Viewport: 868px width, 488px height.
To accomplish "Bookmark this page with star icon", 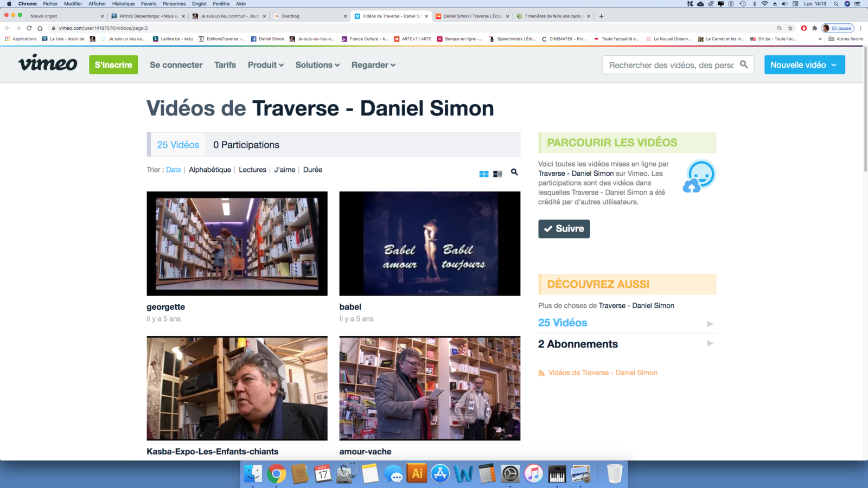I will [x=790, y=28].
